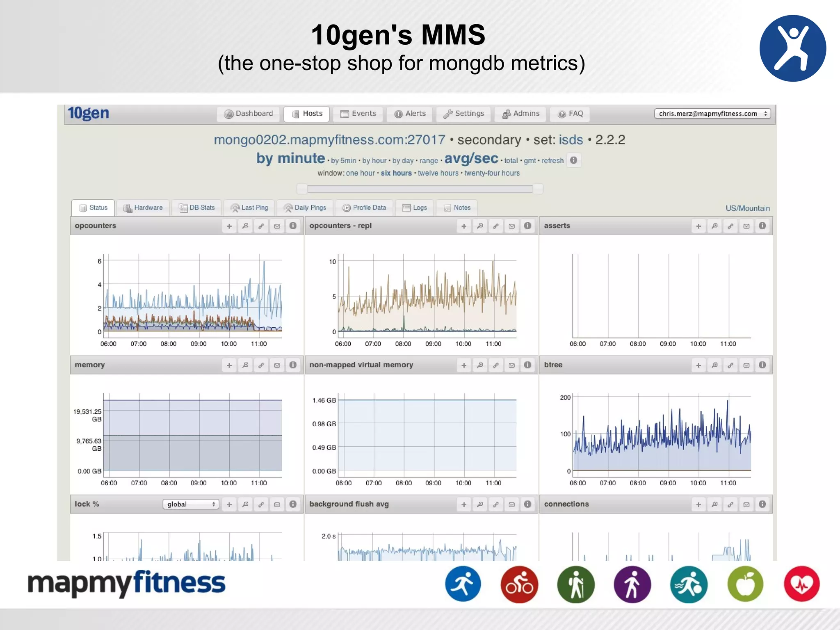Screen dimensions: 840x630
Task: Show info for btree chart
Action: click(762, 365)
